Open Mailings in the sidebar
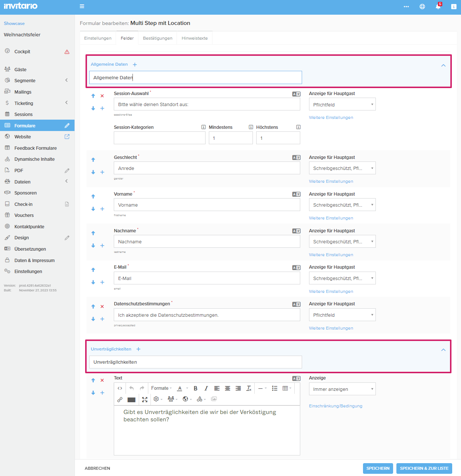461x476 pixels. click(23, 92)
